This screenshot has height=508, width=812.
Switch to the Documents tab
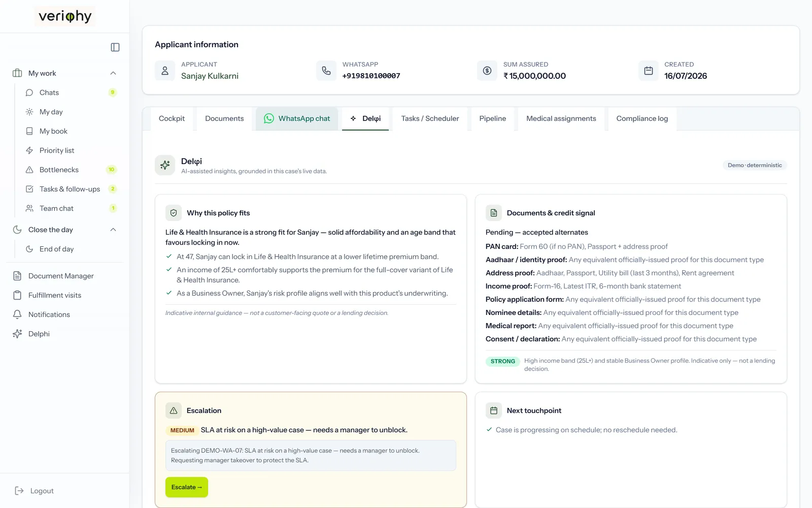pos(224,118)
